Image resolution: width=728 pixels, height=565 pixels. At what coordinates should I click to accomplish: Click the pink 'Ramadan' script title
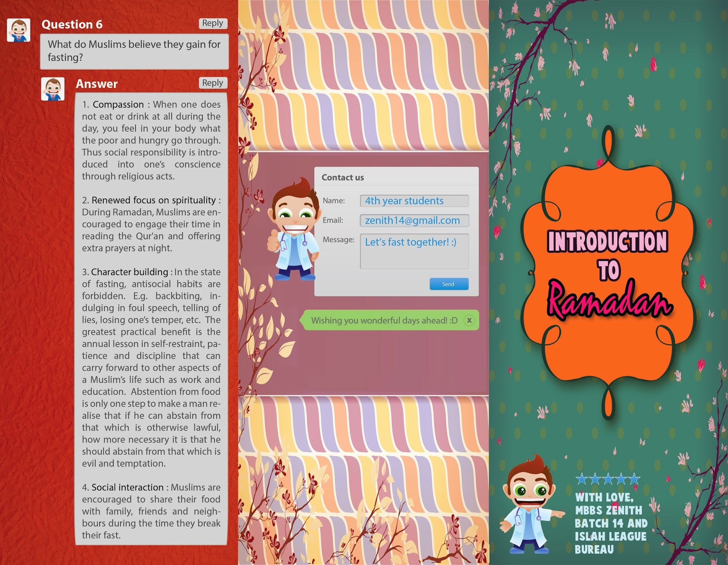pyautogui.click(x=609, y=300)
